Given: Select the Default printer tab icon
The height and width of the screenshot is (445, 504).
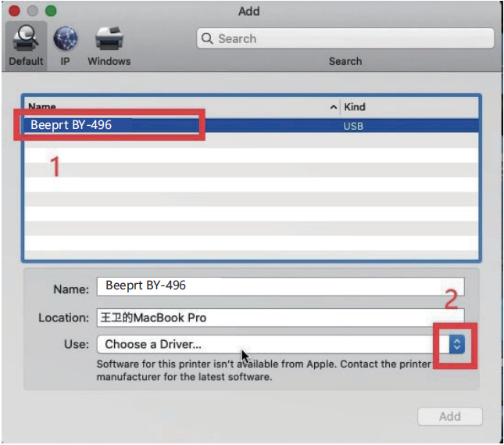Looking at the screenshot, I should point(26,45).
